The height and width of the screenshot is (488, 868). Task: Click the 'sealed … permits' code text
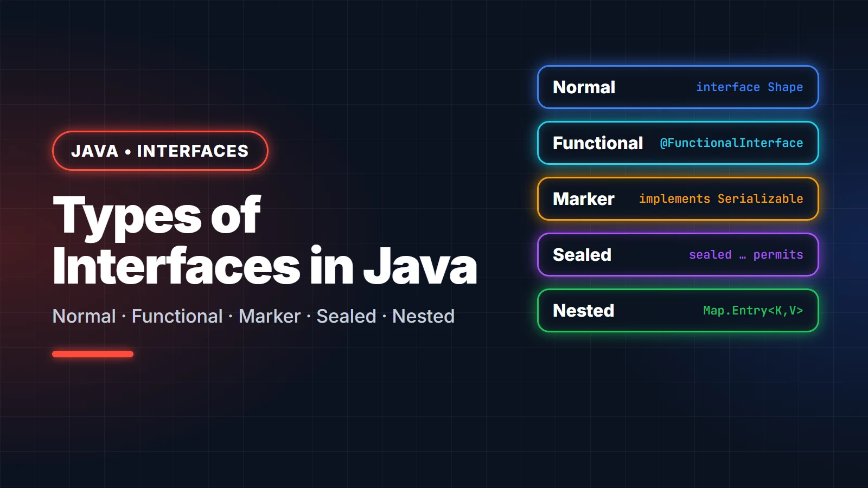pyautogui.click(x=746, y=255)
